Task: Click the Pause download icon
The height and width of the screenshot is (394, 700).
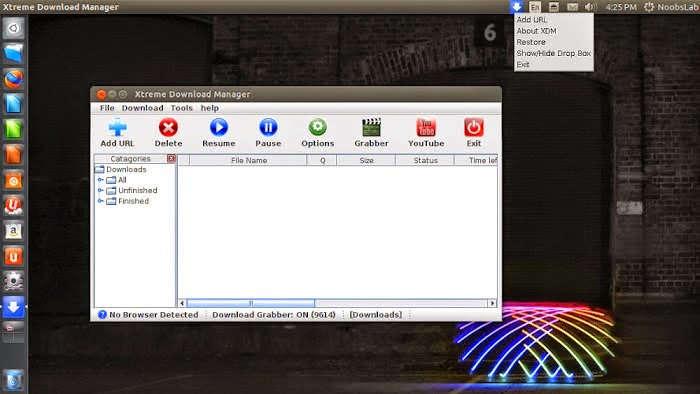Action: click(268, 128)
